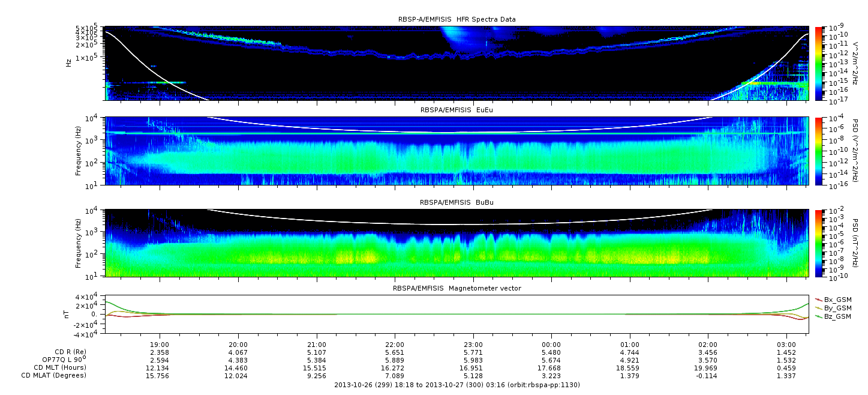The image size is (868, 395).
Task: Select the Magnetometer vector panel title
Action: (x=456, y=289)
